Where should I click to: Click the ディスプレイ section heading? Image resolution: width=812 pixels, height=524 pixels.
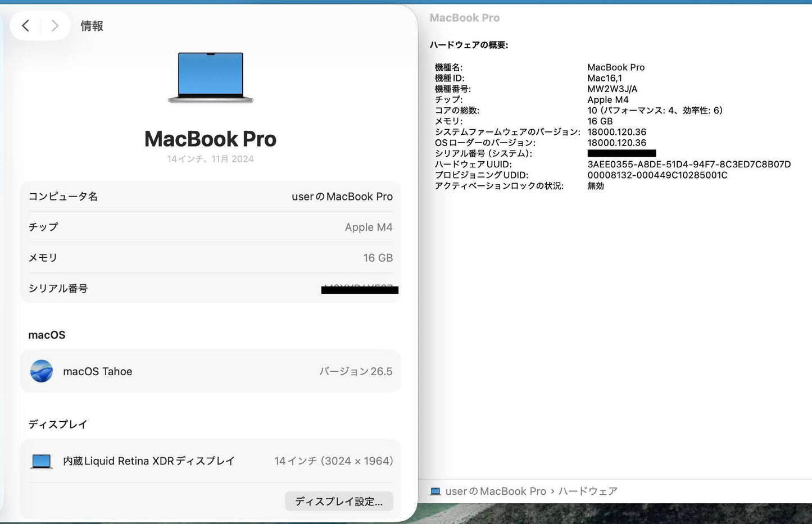(x=58, y=424)
